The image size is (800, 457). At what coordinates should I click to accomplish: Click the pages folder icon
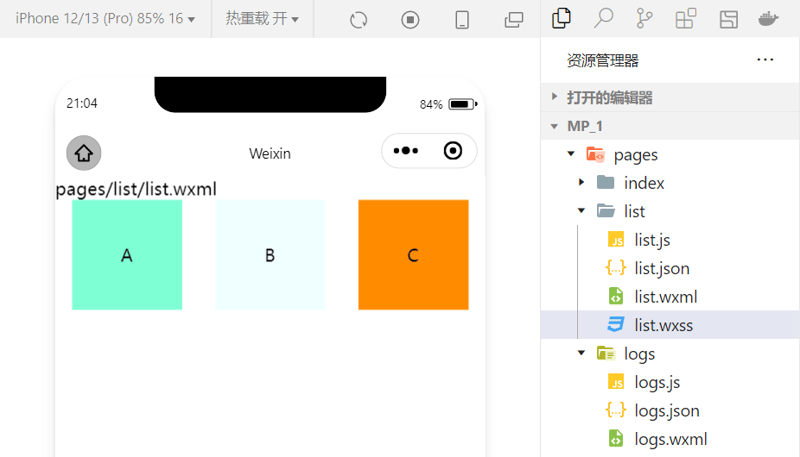pos(595,154)
